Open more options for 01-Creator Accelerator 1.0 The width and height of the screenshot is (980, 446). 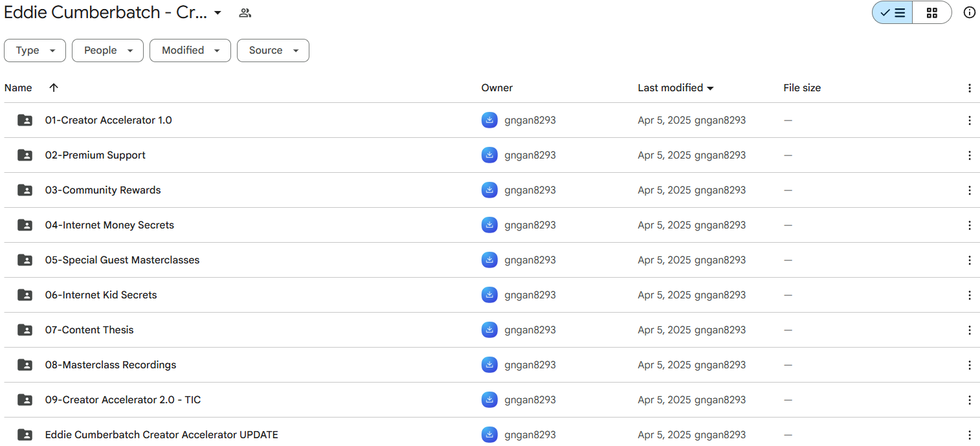pyautogui.click(x=969, y=120)
